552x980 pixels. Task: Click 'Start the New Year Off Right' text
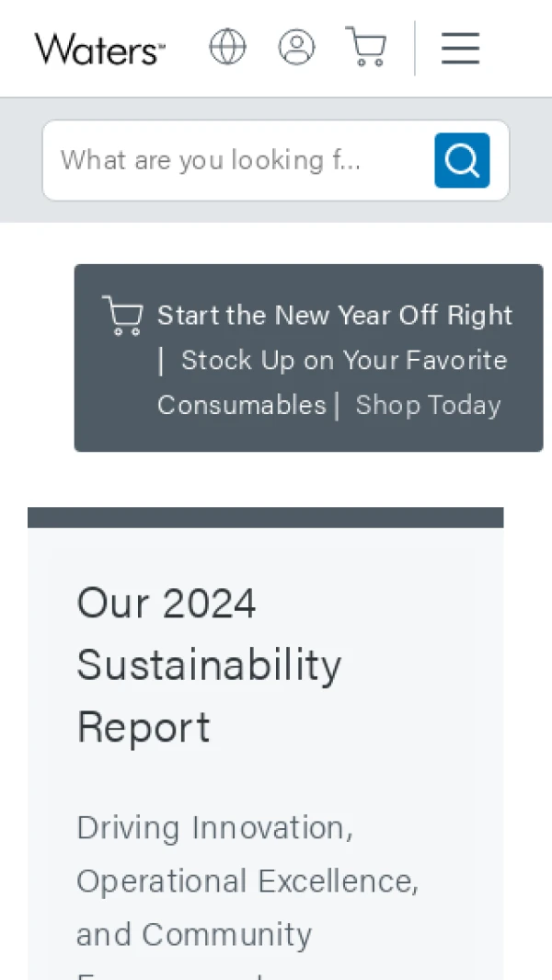coord(335,316)
